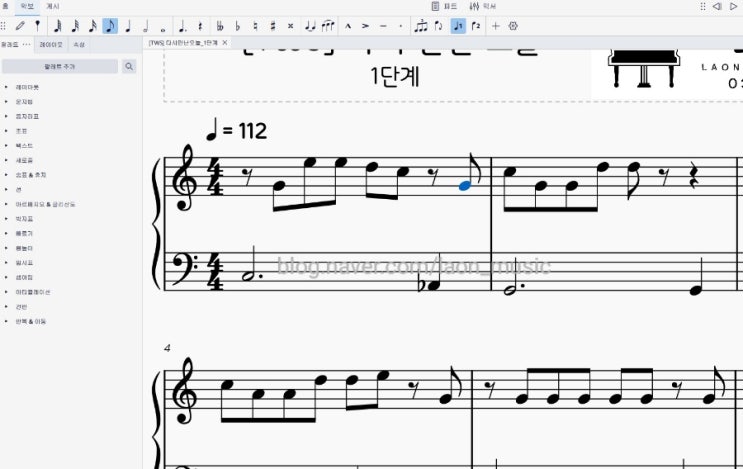The width and height of the screenshot is (743, 469).
Task: Toggle the highlighted eighth note duration
Action: coord(110,26)
